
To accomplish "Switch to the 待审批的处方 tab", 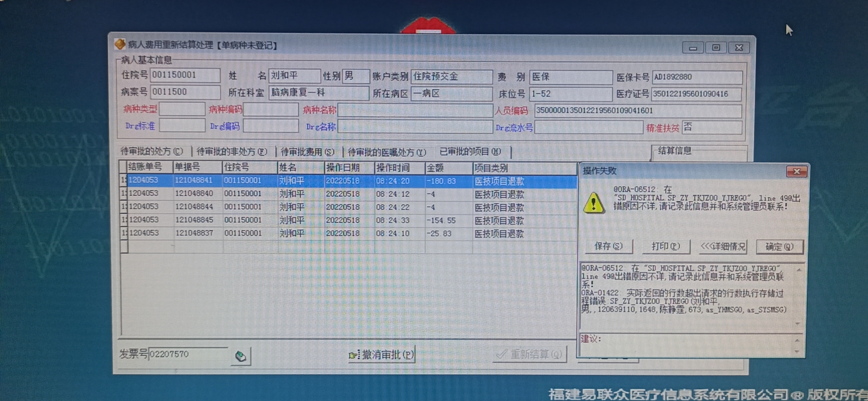I will (151, 151).
